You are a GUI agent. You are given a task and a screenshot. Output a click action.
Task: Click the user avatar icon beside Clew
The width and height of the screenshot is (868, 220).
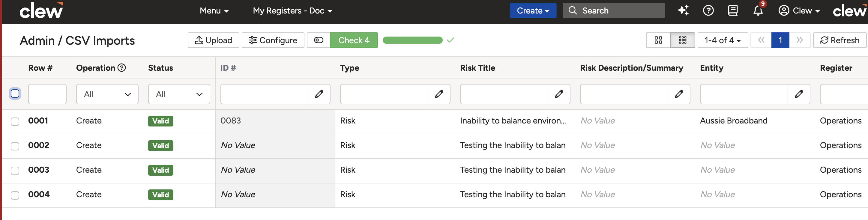pos(784,10)
